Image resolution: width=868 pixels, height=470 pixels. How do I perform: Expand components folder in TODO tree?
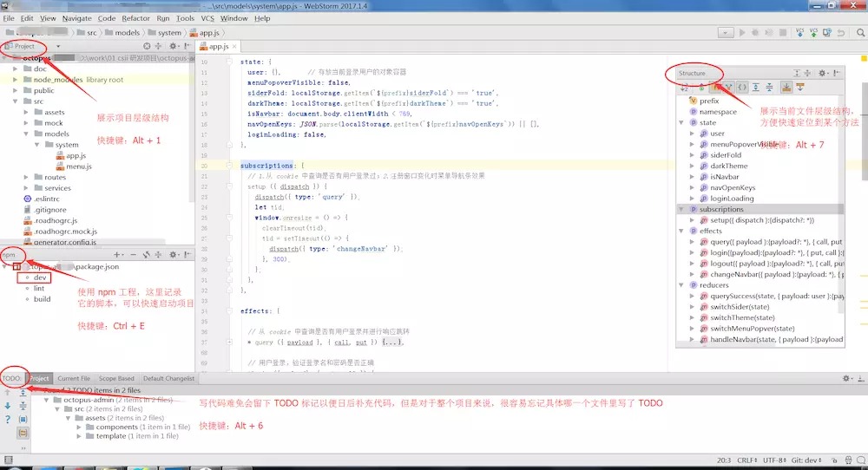click(79, 428)
